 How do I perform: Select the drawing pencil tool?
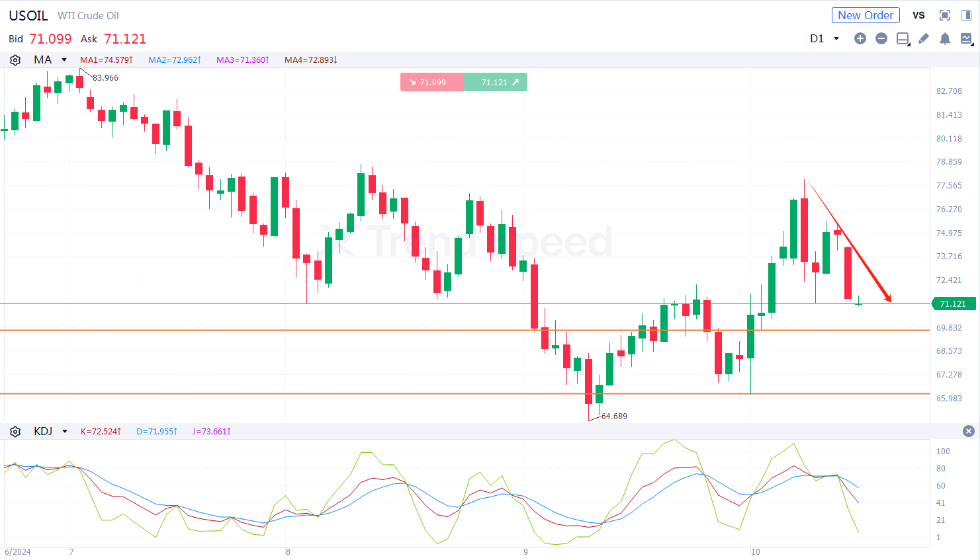click(924, 38)
